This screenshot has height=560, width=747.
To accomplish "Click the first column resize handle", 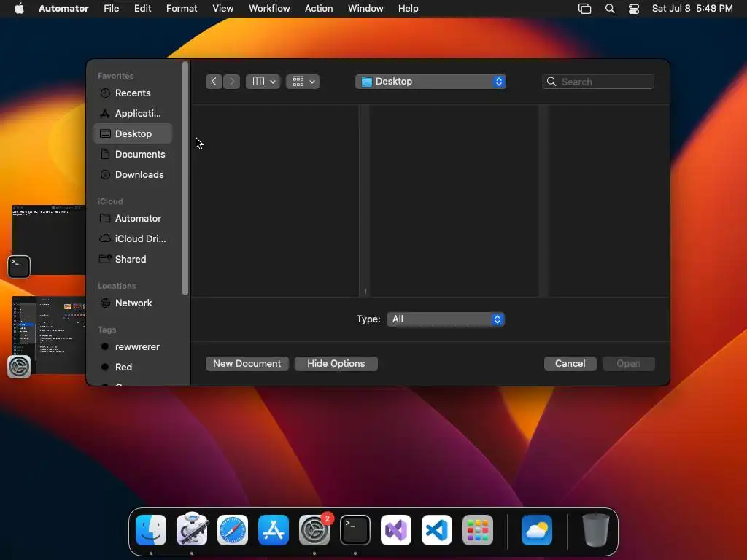I will pyautogui.click(x=365, y=292).
